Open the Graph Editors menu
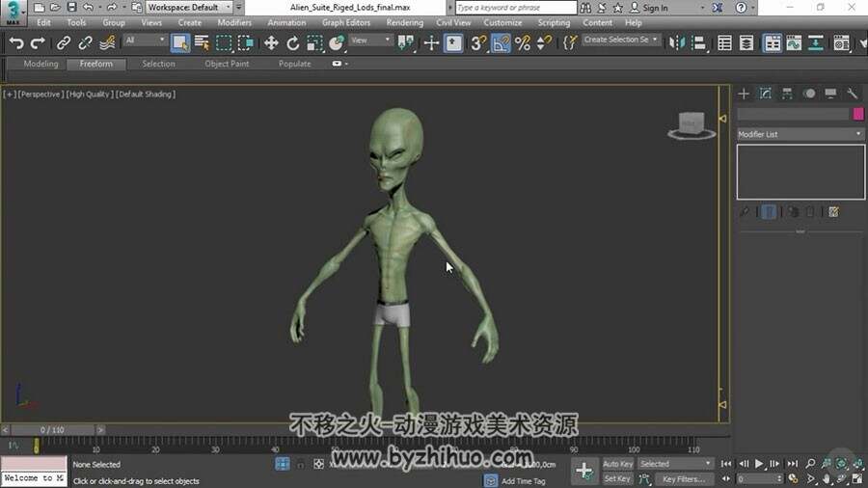This screenshot has height=488, width=868. (346, 23)
